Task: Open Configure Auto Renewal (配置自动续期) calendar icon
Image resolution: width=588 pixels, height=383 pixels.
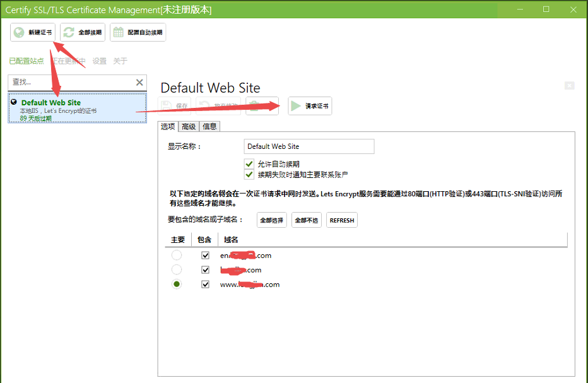Action: tap(120, 32)
